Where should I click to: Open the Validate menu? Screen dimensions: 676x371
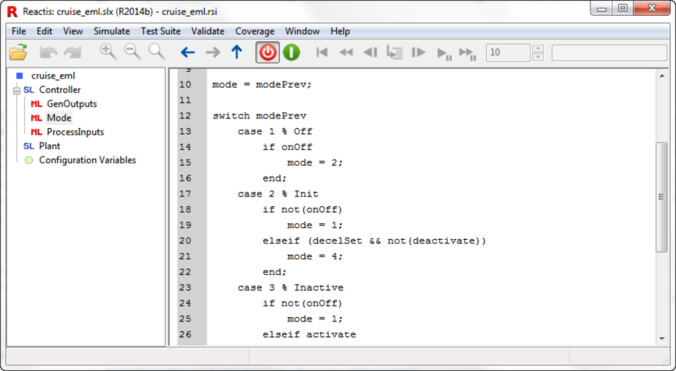(208, 31)
